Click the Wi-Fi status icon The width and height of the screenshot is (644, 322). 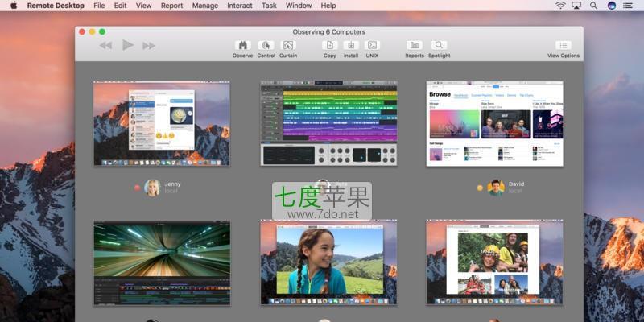click(560, 6)
